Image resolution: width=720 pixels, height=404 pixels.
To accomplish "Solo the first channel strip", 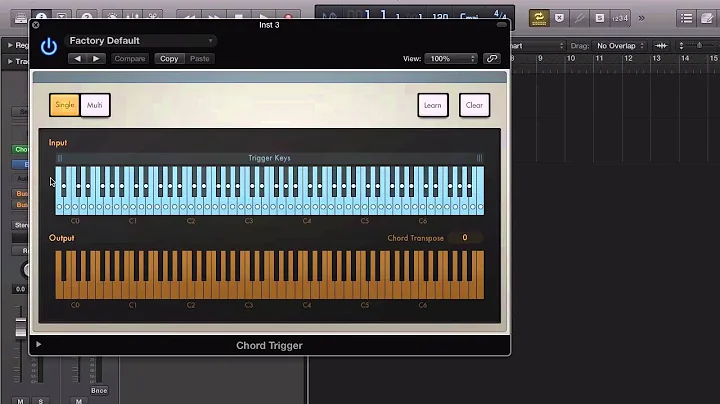I will (x=41, y=401).
